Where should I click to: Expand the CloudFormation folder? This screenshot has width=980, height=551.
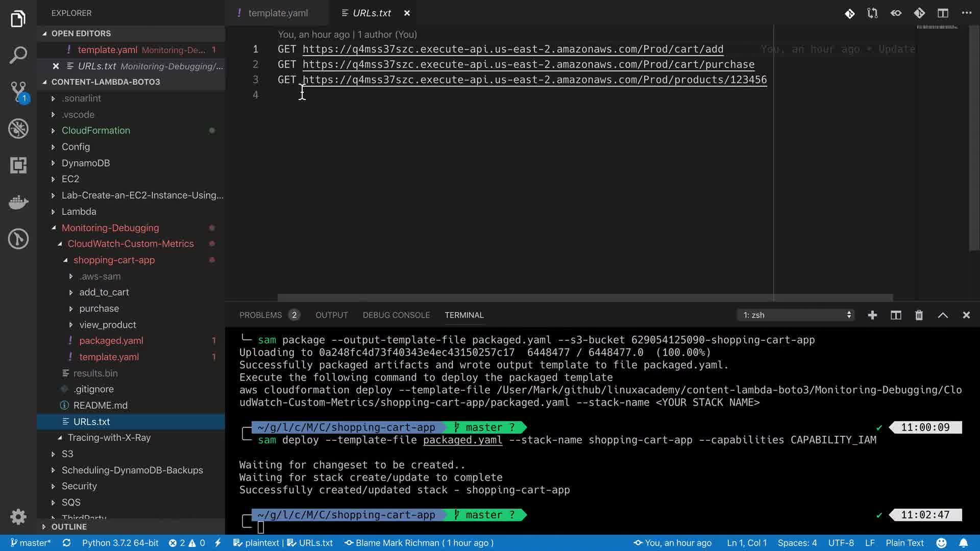click(95, 131)
